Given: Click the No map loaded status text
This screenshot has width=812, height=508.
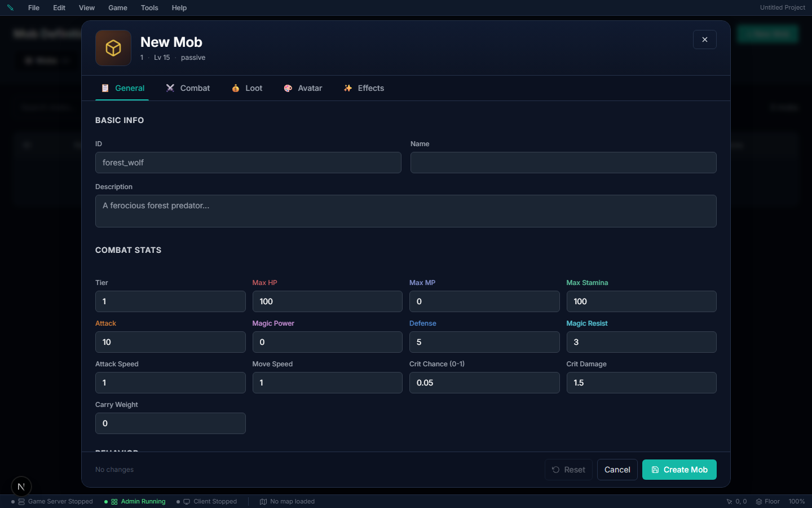Looking at the screenshot, I should click(x=292, y=502).
